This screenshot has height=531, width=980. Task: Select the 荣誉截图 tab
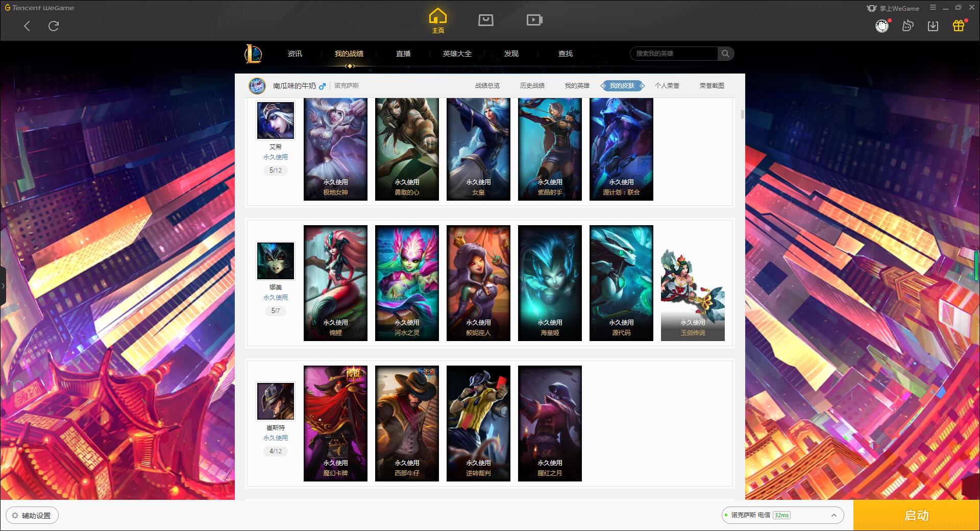(x=712, y=86)
